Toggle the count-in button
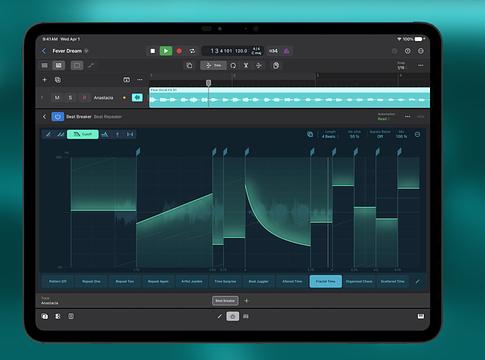 pos(273,51)
